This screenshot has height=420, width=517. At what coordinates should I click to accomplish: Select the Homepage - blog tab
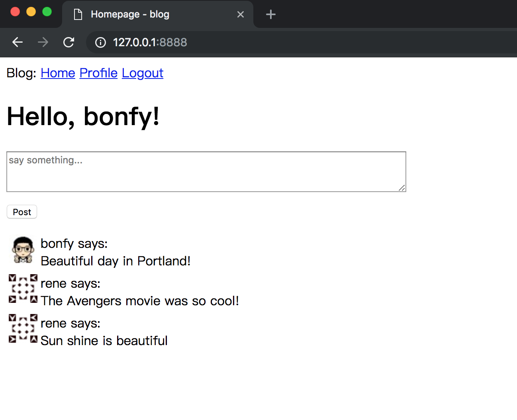(151, 15)
